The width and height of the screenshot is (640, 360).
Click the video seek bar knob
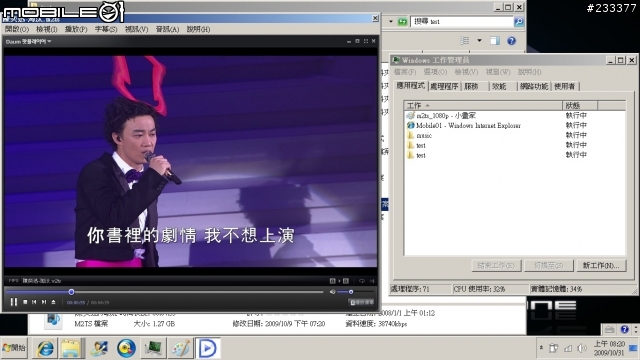[x=71, y=292]
